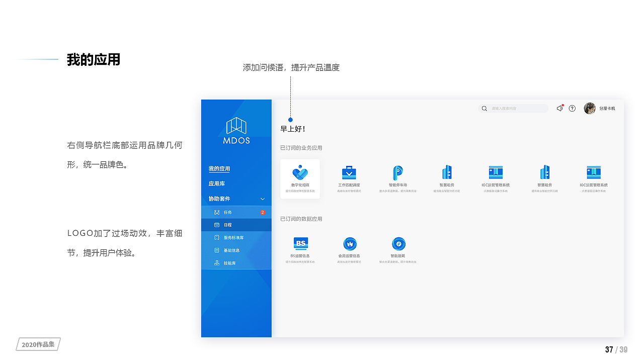This screenshot has height=362, width=644.
Task: Click the 任务 branch icon in sidebar
Action: click(x=217, y=212)
